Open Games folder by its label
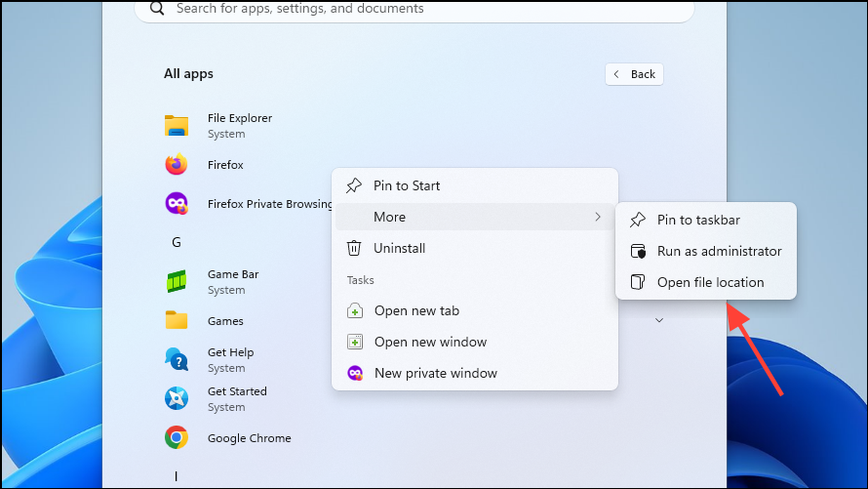This screenshot has width=868, height=489. pyautogui.click(x=225, y=321)
